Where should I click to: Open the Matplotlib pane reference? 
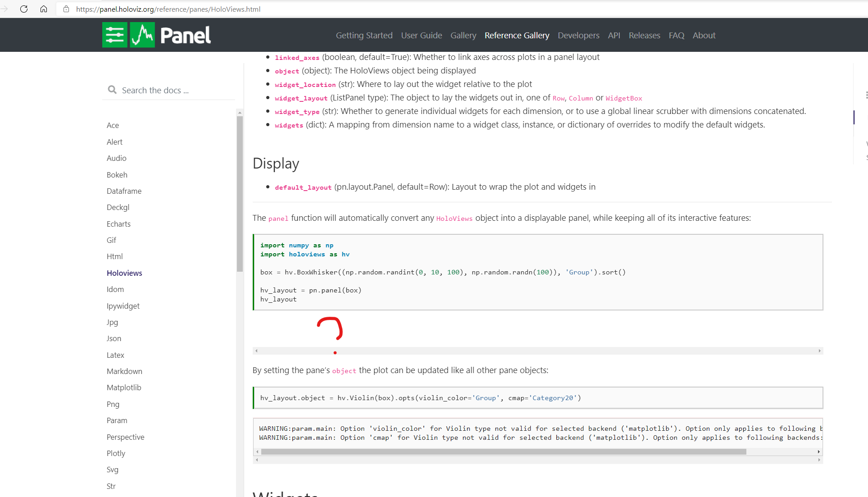click(124, 387)
